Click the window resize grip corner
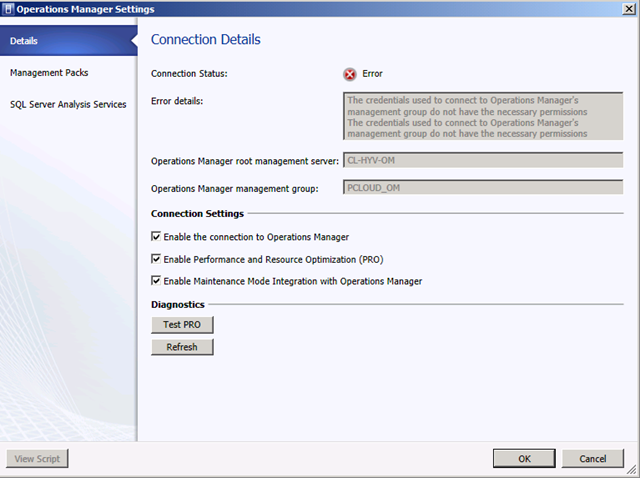Viewport: 640px width, 478px height. [631, 470]
